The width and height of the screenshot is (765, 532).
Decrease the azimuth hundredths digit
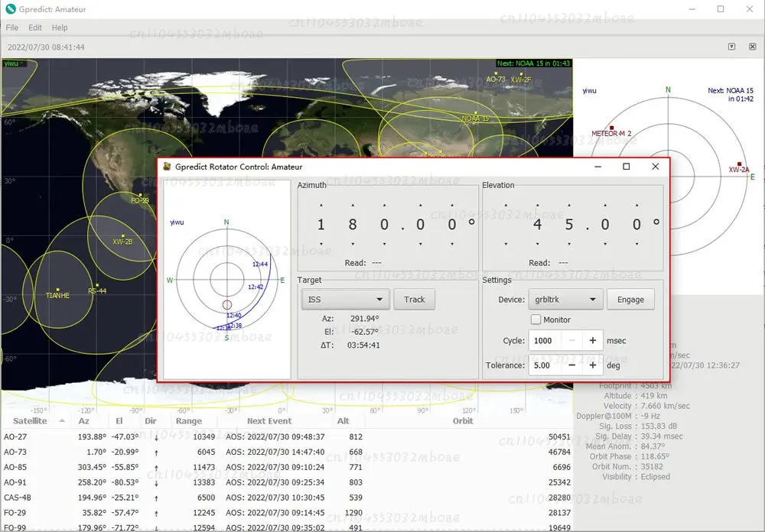pyautogui.click(x=452, y=244)
